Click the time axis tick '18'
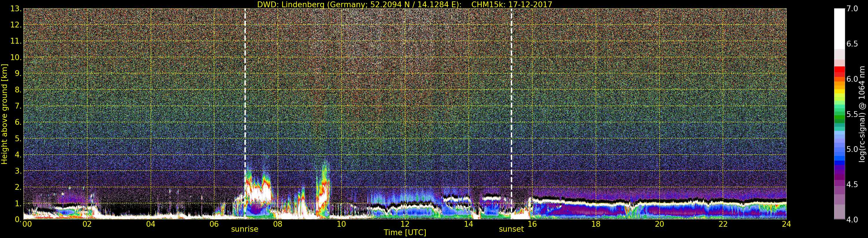This screenshot has width=868, height=238. click(x=596, y=224)
